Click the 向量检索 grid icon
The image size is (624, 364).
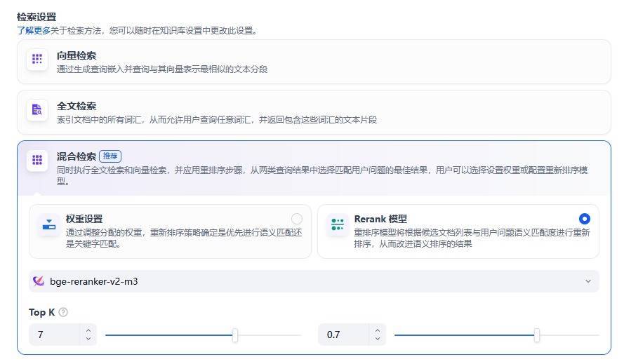coord(37,60)
